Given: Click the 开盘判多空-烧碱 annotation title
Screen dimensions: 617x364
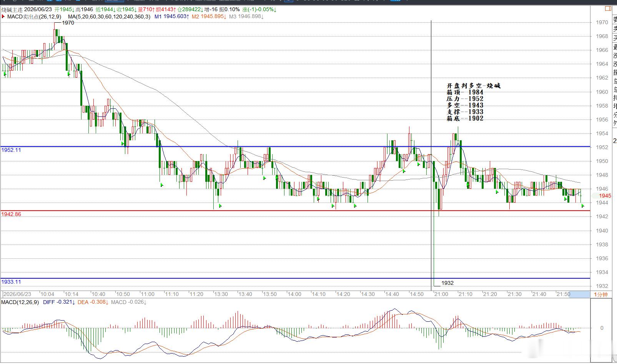Looking at the screenshot, I should 473,86.
